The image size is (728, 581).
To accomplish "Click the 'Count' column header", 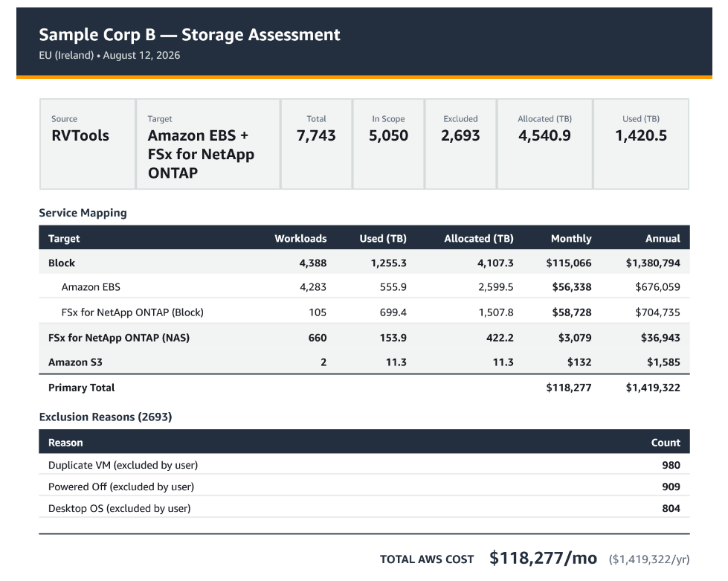I will 666,443.
